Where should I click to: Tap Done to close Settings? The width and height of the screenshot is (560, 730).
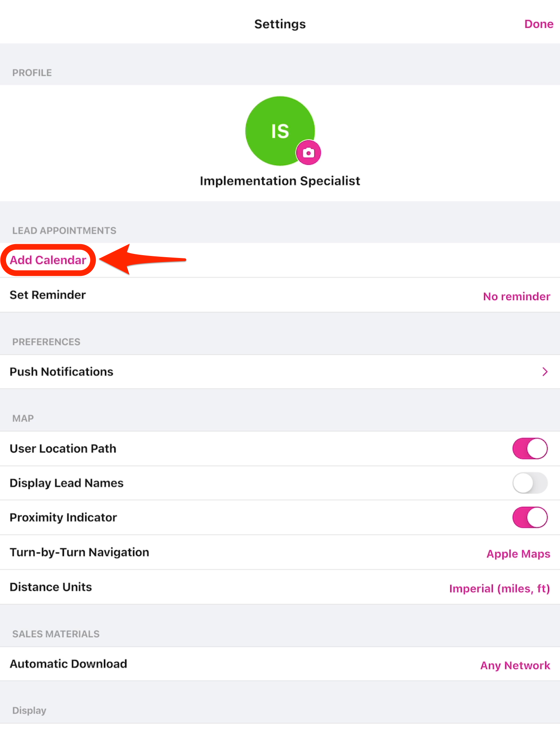click(538, 24)
